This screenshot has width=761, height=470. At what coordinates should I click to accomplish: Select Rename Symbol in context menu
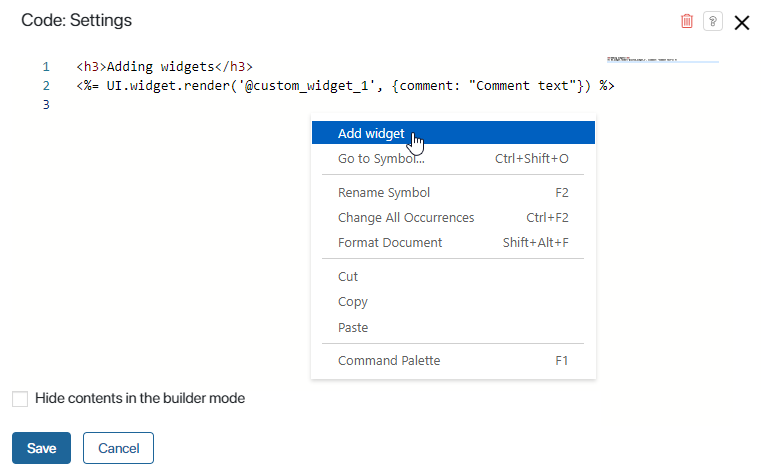coord(384,193)
